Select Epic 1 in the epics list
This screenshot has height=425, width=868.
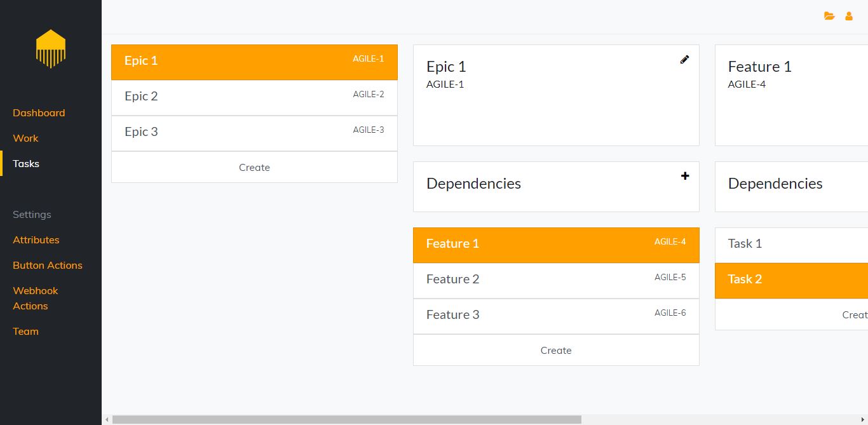point(254,62)
